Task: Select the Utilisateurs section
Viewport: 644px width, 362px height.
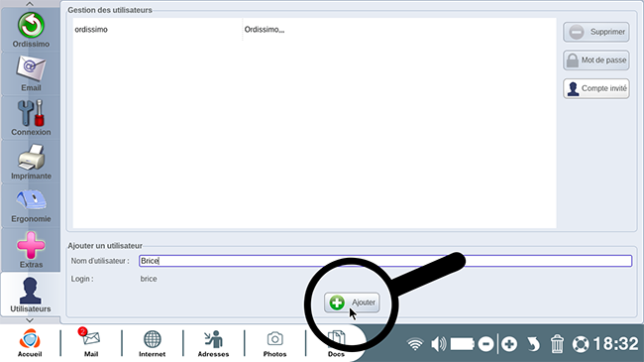Action: click(31, 295)
